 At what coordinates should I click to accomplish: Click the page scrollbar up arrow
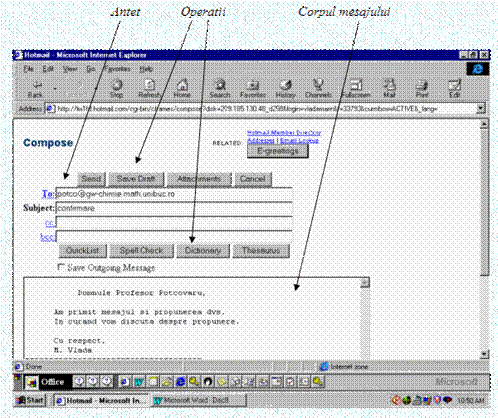click(x=484, y=124)
